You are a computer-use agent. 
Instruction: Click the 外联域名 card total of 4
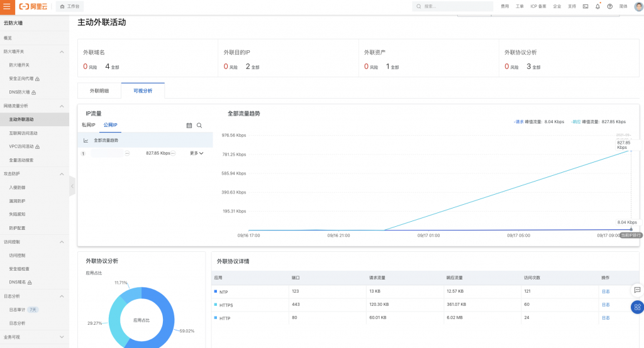pos(108,67)
